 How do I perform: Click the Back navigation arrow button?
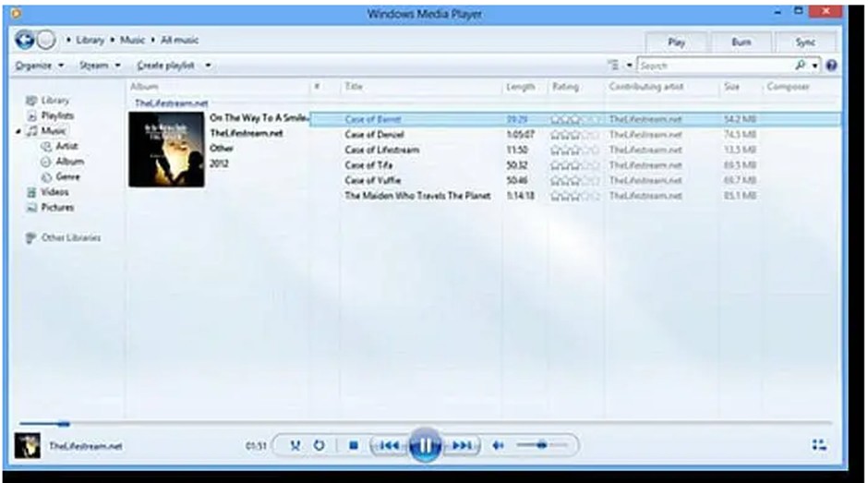point(25,40)
